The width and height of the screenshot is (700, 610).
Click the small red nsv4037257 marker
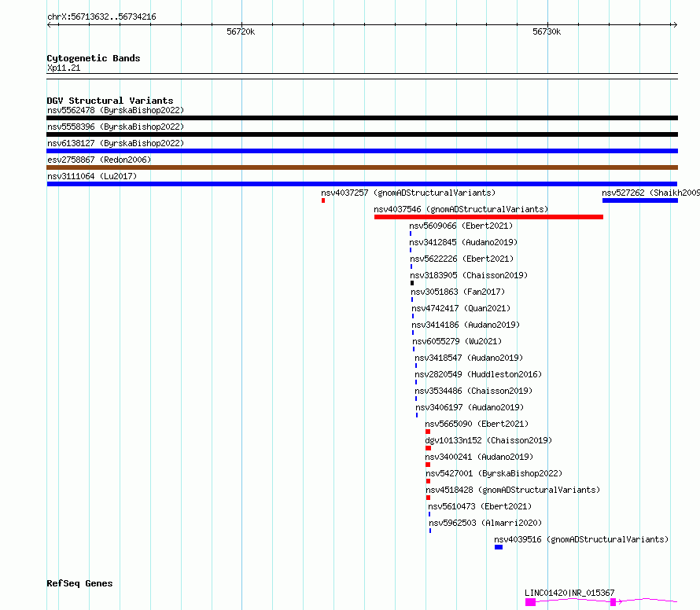323,200
